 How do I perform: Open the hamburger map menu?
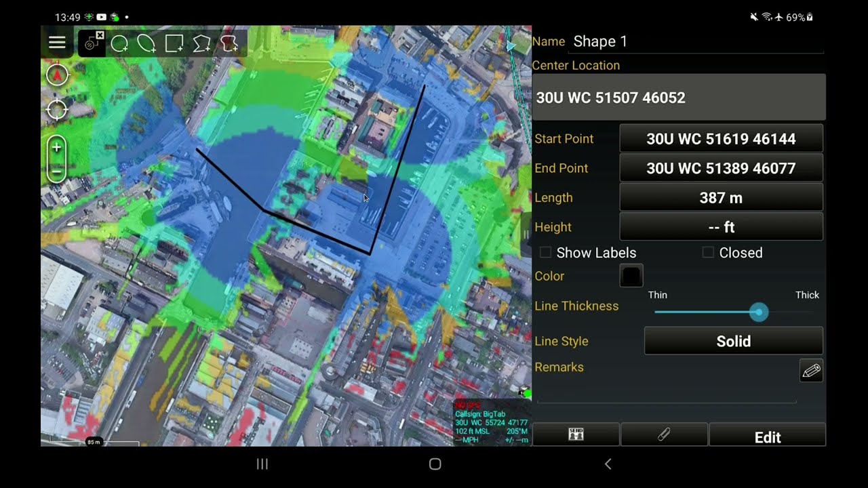point(58,42)
